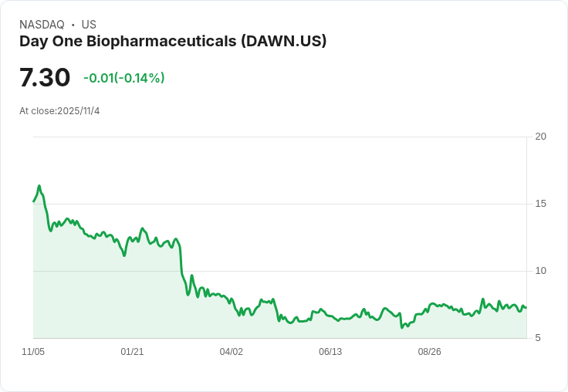Click the Day One Biopharmaceuticals (DAWN.US) title
The image size is (568, 392).
click(173, 42)
